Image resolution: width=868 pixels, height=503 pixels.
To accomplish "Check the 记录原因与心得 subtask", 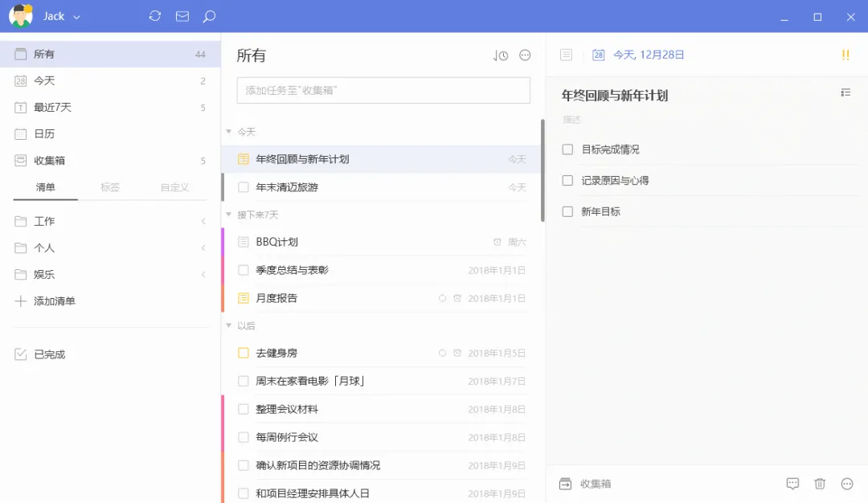I will click(567, 181).
